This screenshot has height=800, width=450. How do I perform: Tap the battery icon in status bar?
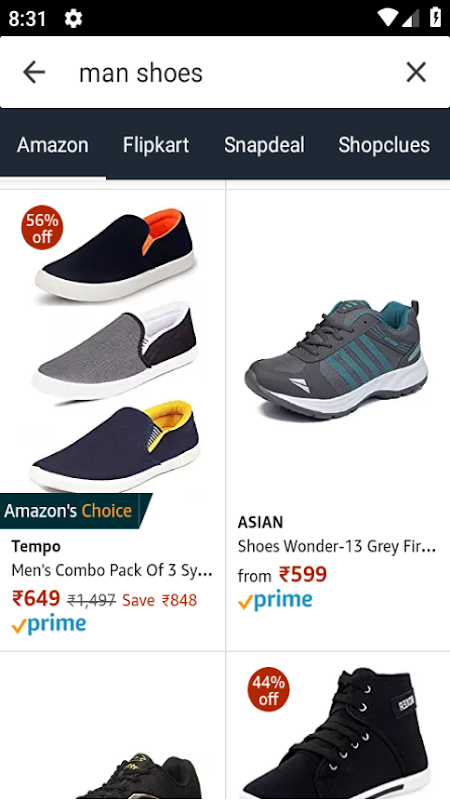pyautogui.click(x=435, y=17)
